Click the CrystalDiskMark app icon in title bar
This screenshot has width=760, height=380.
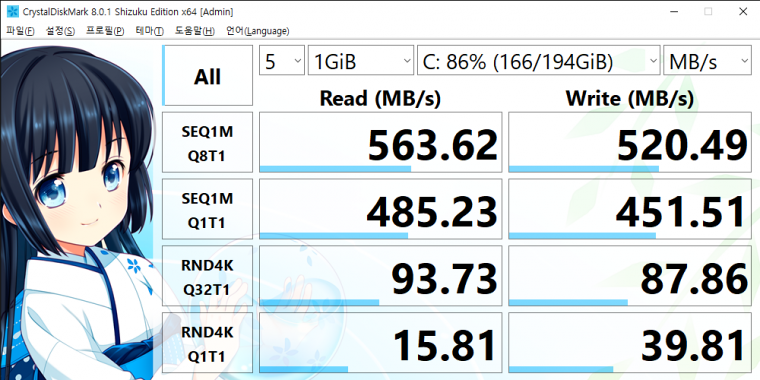pos(12,11)
